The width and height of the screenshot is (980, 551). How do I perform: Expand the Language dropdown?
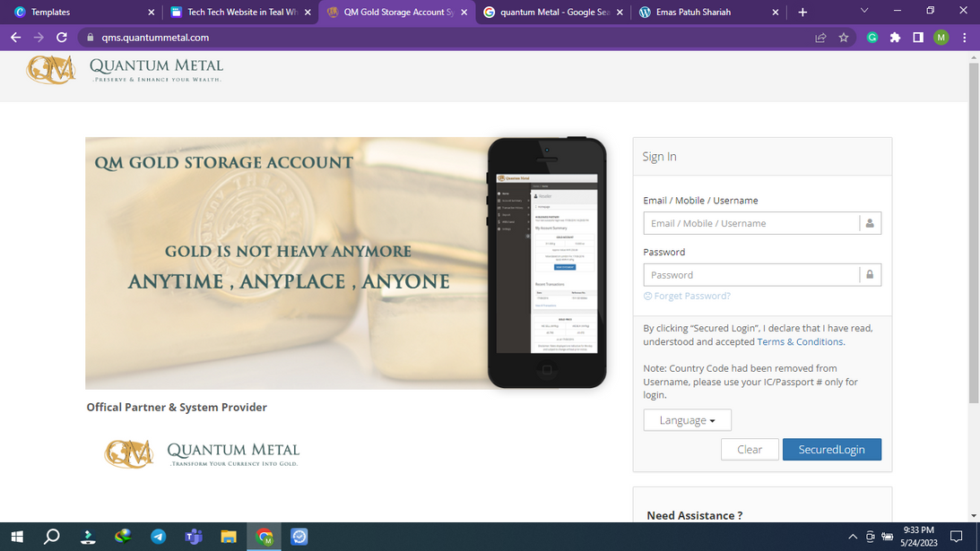point(687,420)
